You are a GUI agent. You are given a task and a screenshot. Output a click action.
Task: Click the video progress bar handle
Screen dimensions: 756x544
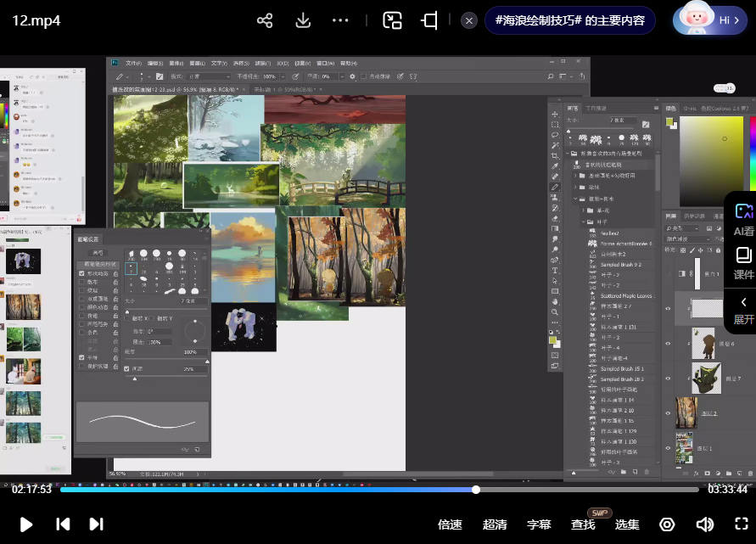(x=476, y=490)
